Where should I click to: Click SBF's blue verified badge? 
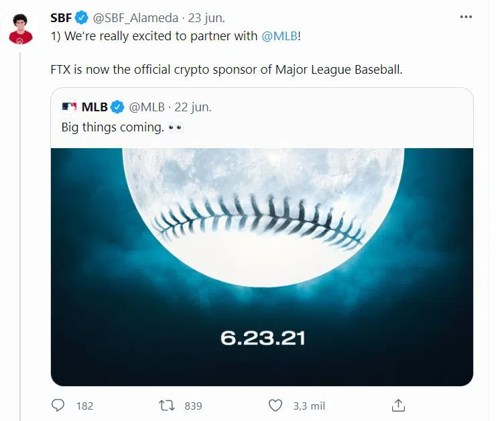tap(82, 17)
